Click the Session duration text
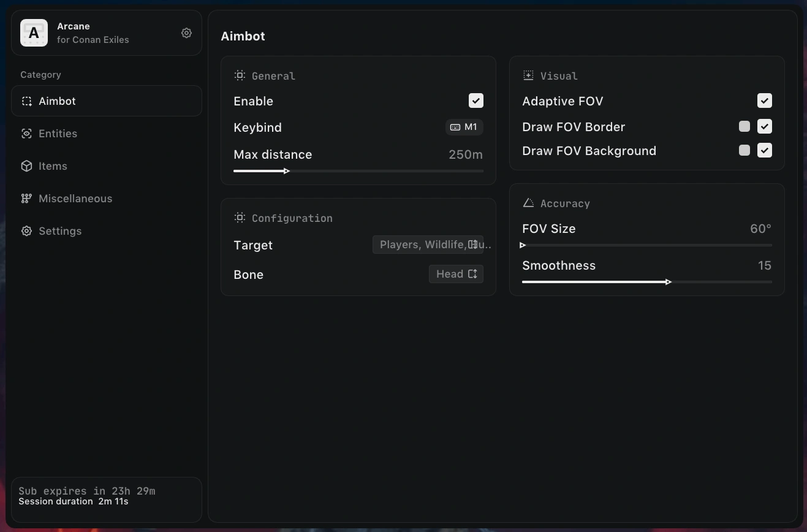807x532 pixels. [74, 501]
